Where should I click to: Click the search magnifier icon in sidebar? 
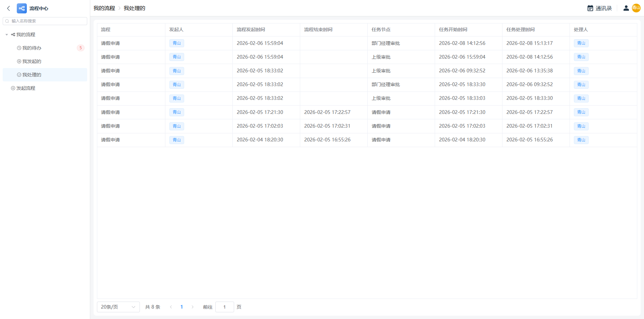coord(7,21)
